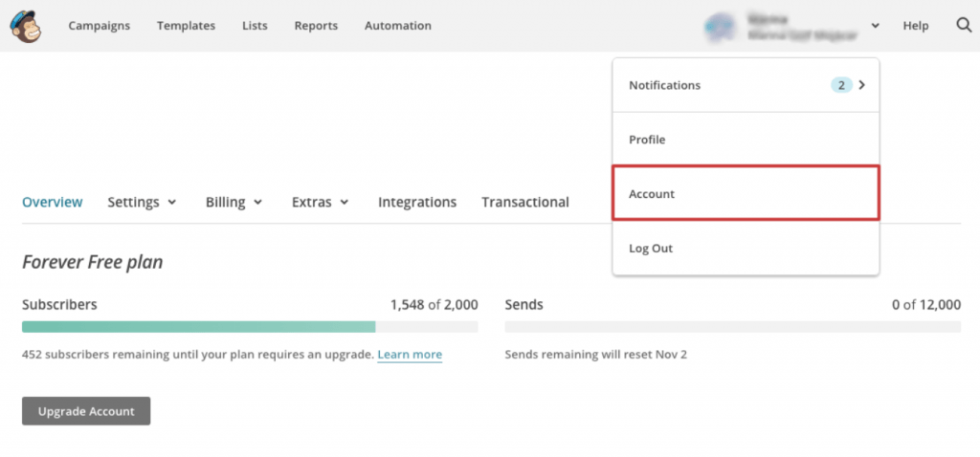Click the Upgrade Account button
The width and height of the screenshot is (980, 457).
[x=86, y=411]
